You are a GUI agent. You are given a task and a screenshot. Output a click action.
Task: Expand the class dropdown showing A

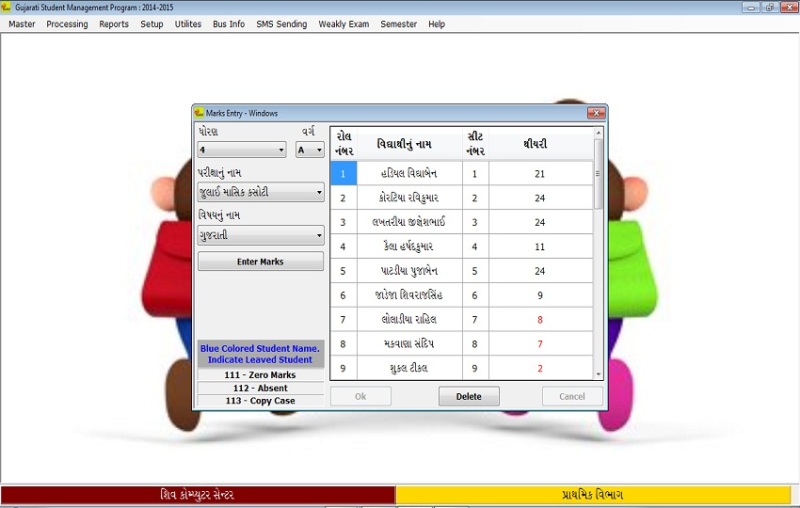click(310, 149)
